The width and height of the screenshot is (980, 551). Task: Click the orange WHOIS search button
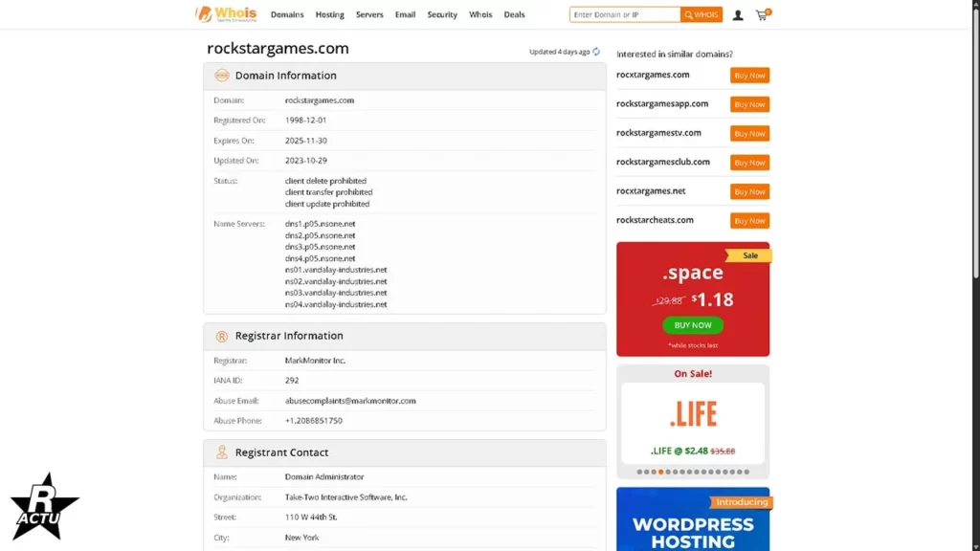(x=702, y=14)
